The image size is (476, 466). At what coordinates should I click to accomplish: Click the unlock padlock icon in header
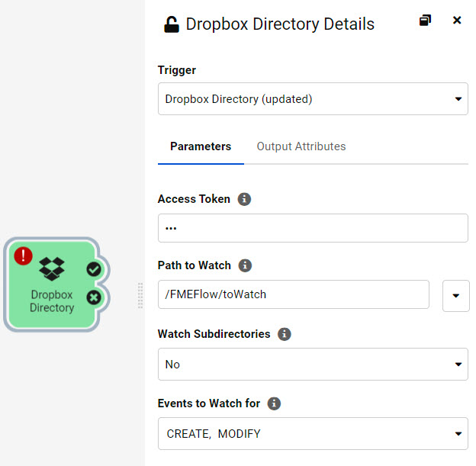[171, 24]
